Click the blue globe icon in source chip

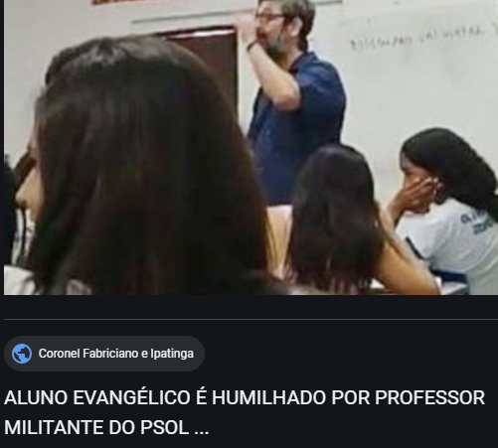coord(22,354)
